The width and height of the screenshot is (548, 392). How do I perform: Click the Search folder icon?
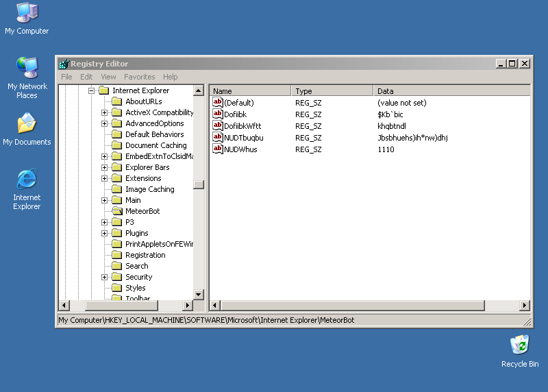(116, 266)
